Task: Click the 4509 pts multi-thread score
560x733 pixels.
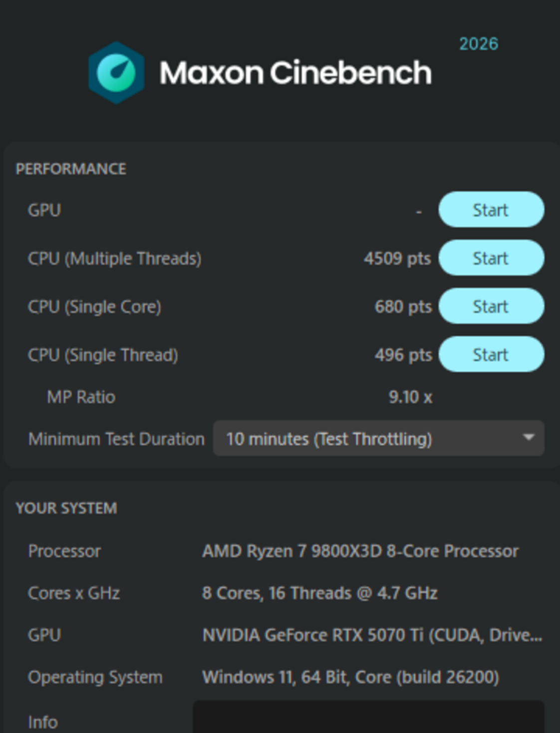Action: pos(397,258)
